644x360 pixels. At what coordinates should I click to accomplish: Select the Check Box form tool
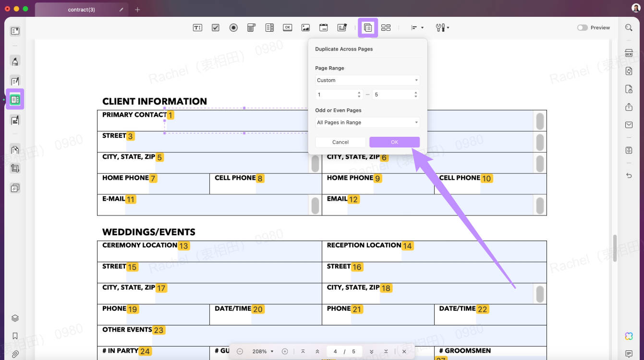coord(216,28)
